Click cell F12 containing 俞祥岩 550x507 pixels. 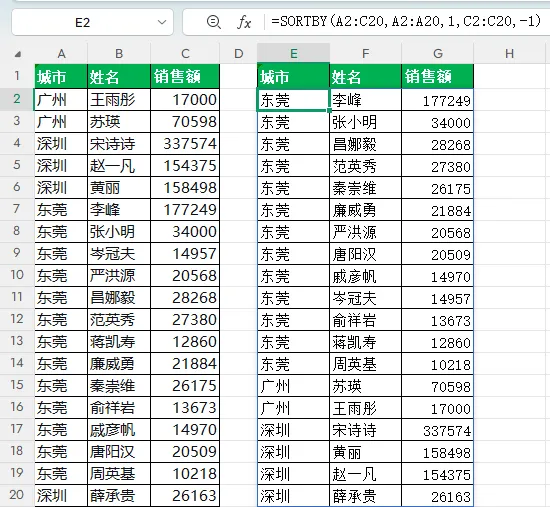point(365,320)
